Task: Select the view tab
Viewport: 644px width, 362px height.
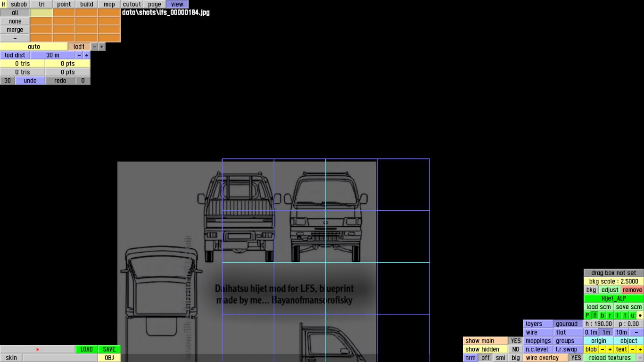Action: click(x=177, y=4)
